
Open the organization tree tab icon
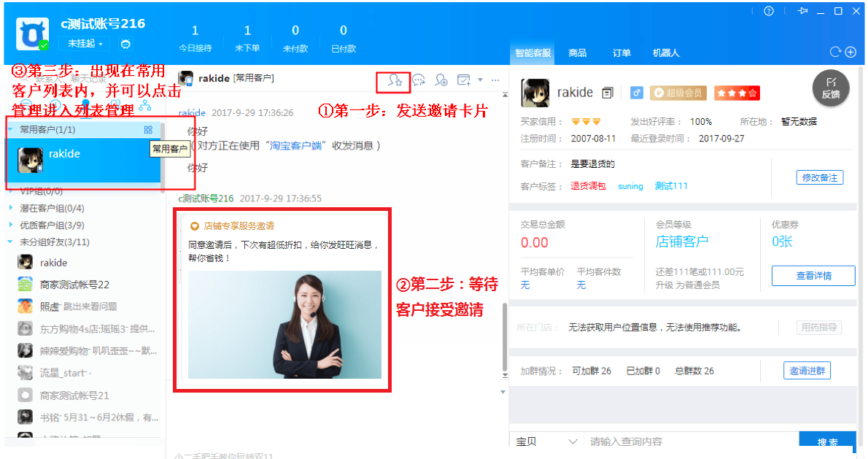145,104
